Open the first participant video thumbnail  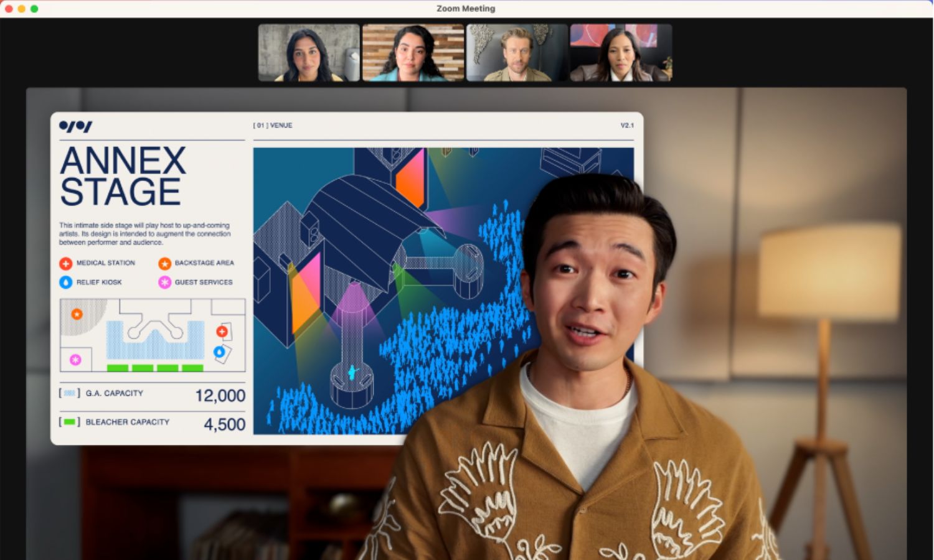(x=309, y=53)
